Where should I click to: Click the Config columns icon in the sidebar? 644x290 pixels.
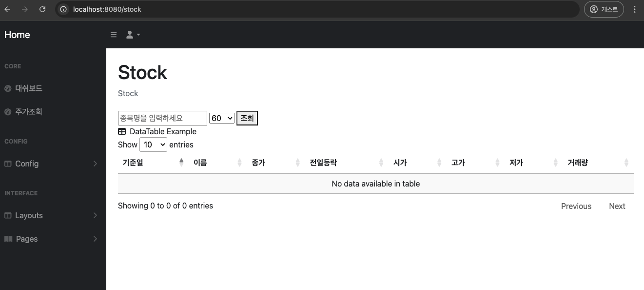[8, 164]
